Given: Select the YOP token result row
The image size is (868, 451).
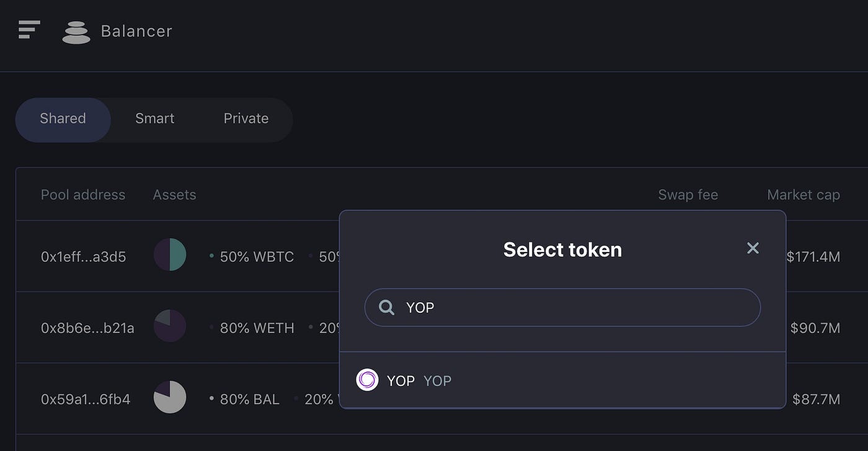Looking at the screenshot, I should pyautogui.click(x=562, y=380).
